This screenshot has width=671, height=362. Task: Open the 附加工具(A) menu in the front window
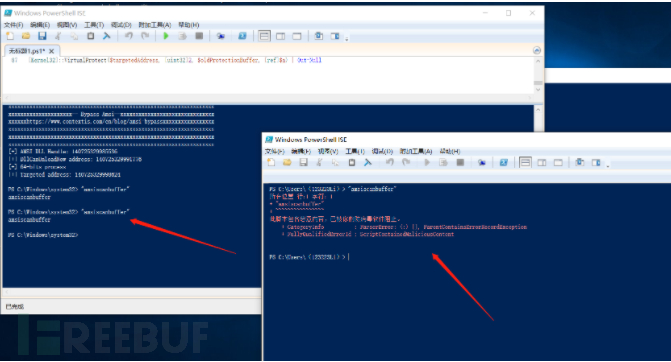tap(416, 151)
